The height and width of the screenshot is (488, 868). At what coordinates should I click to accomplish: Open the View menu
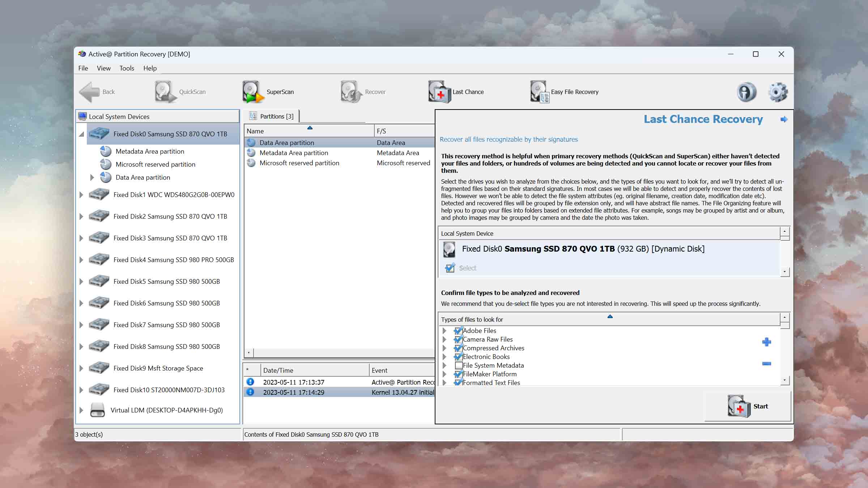pos(104,68)
